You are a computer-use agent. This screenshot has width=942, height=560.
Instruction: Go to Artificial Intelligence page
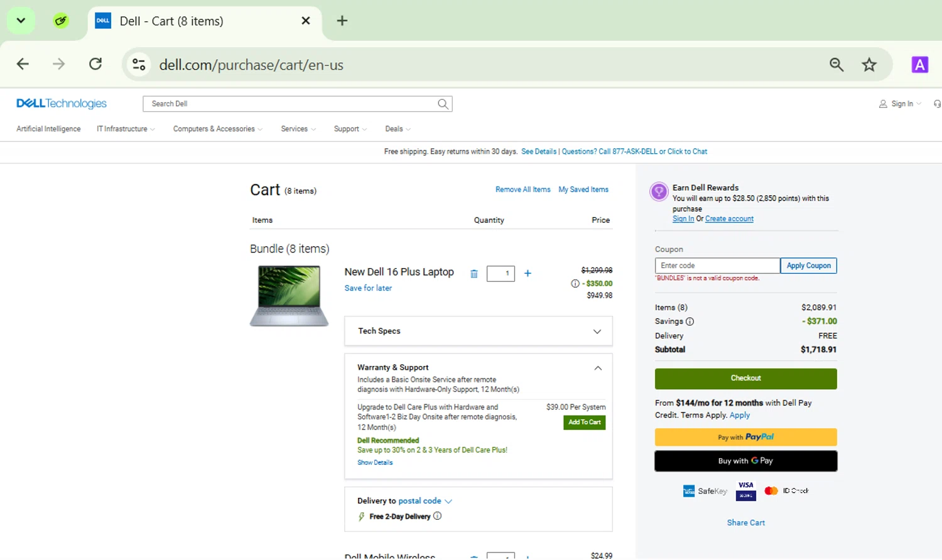[48, 129]
